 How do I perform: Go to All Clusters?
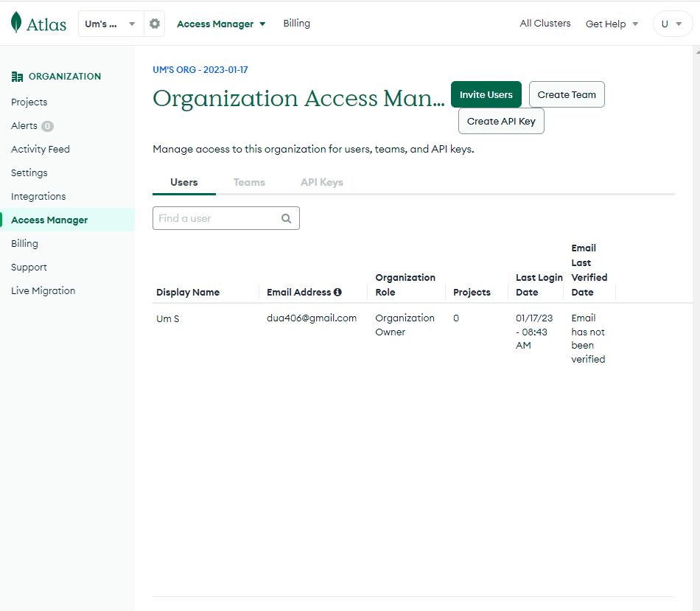pos(545,24)
